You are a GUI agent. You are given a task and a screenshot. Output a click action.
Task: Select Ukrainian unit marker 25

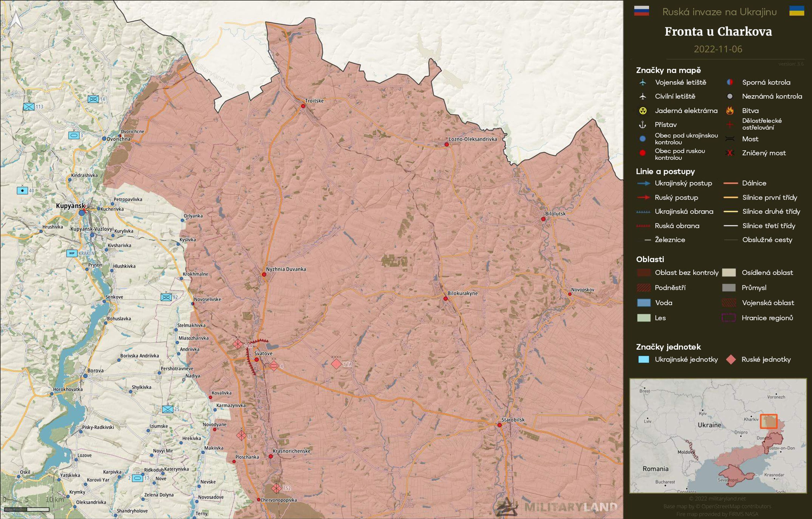(168, 409)
